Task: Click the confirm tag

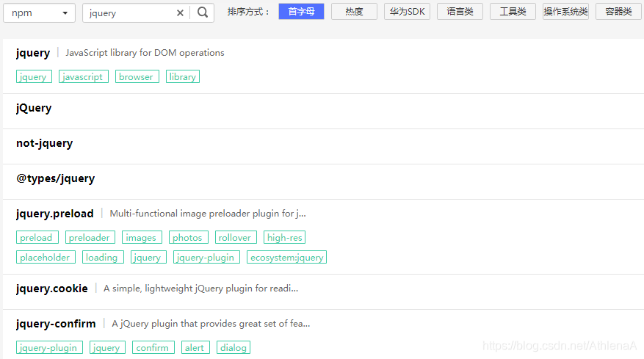Action: coord(153,347)
